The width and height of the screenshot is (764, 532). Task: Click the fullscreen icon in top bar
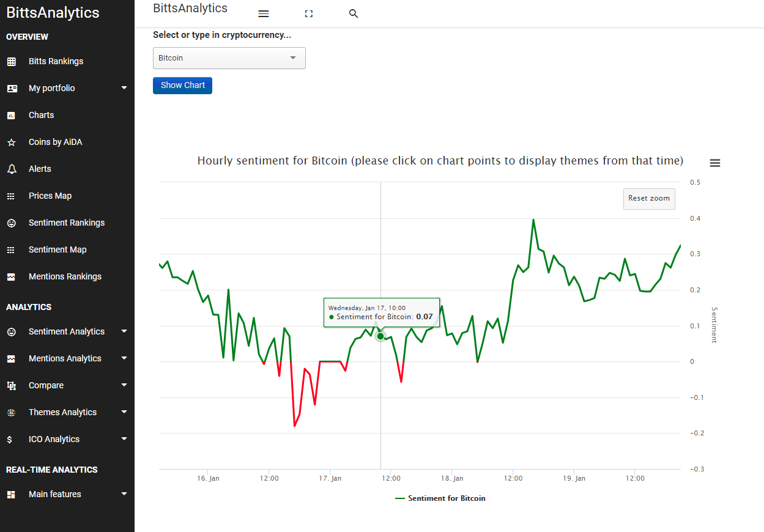pyautogui.click(x=309, y=14)
